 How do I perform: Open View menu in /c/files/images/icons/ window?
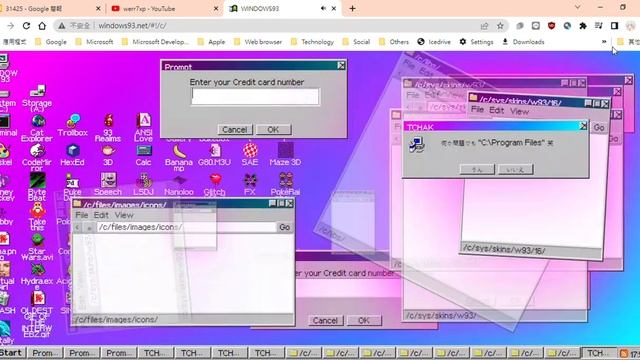tap(124, 215)
